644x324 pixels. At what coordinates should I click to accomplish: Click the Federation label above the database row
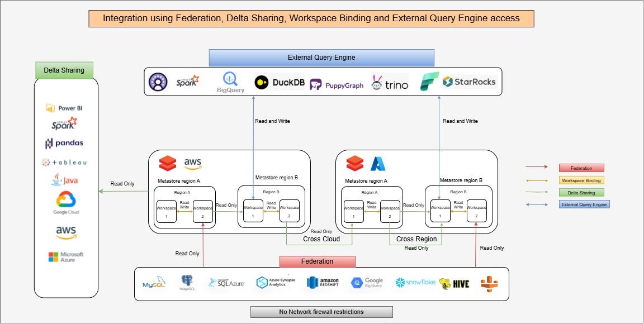(x=318, y=261)
